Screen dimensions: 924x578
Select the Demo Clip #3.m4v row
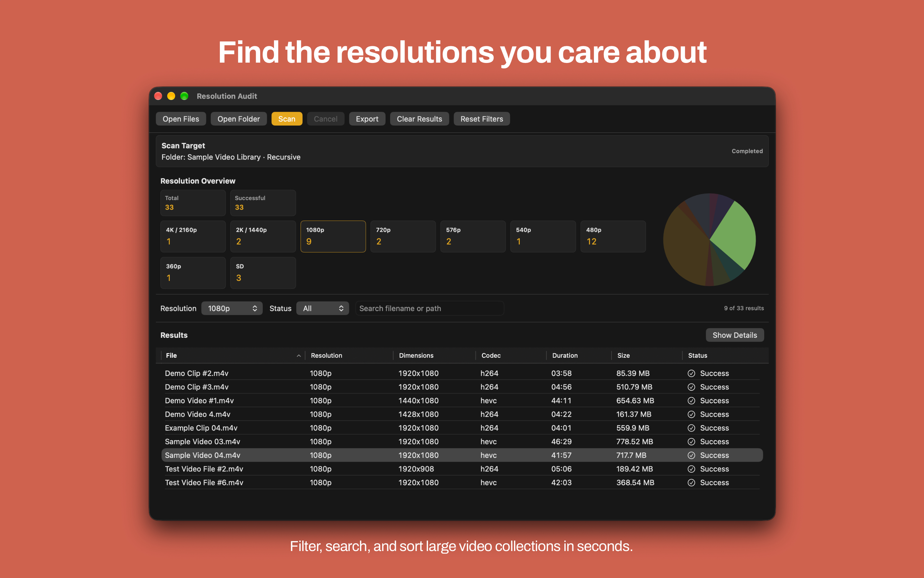462,387
